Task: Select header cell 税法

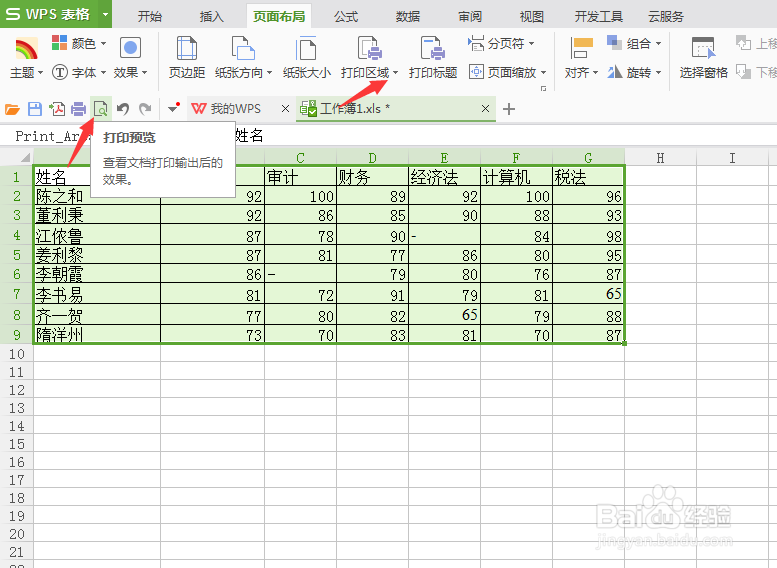Action: click(x=588, y=177)
